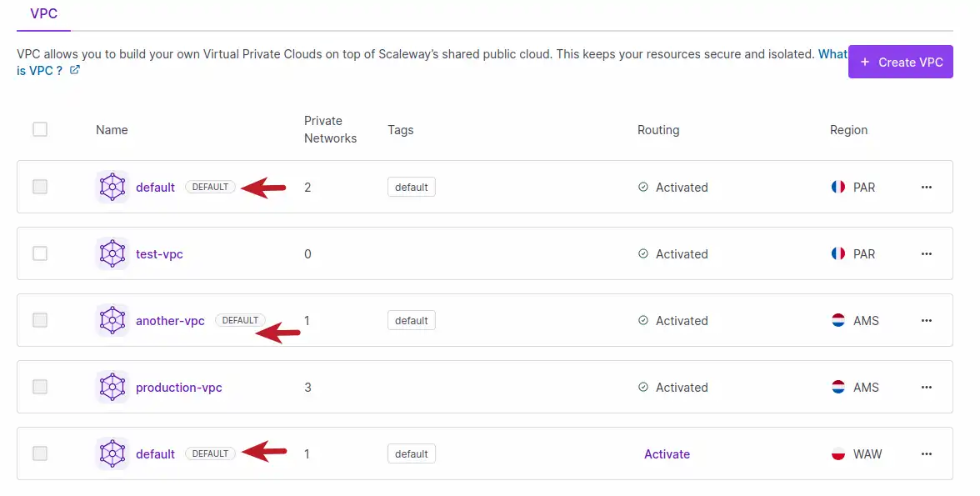Click the private networks count '3' for production-vpc
980x496 pixels.
click(307, 387)
